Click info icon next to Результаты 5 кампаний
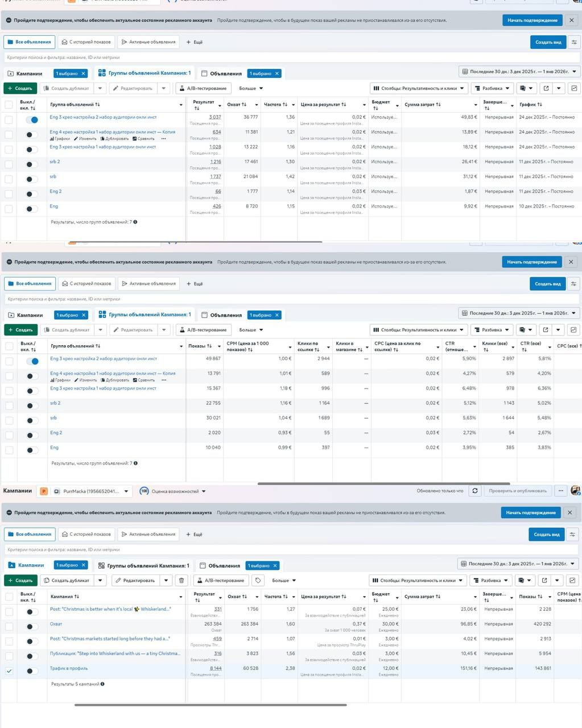 (102, 684)
